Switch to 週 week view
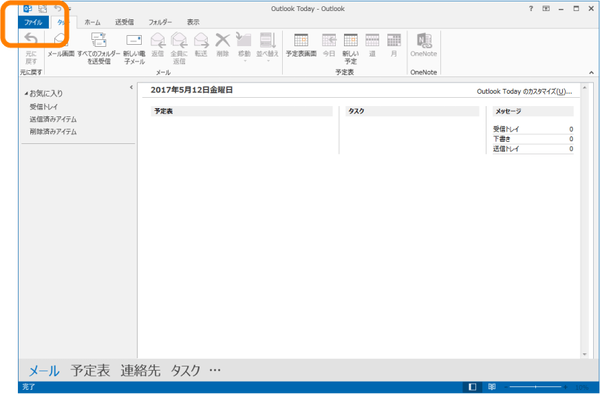The height and width of the screenshot is (394, 600). (x=372, y=45)
